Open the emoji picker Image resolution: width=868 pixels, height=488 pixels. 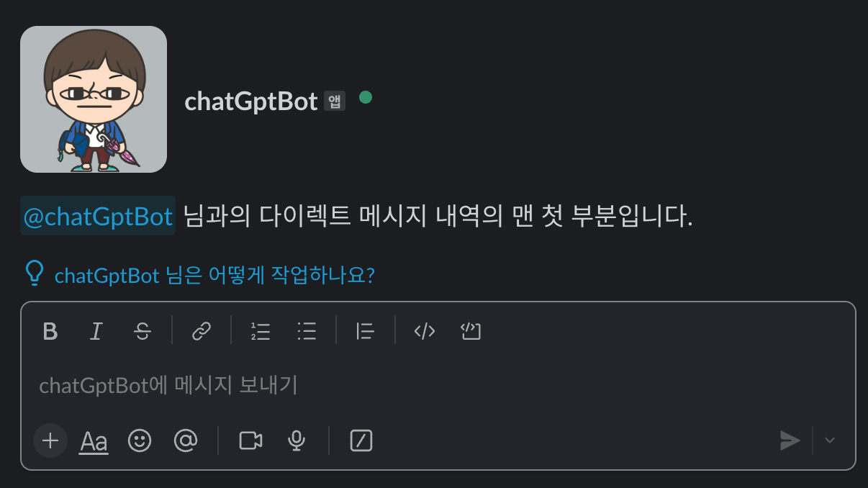[x=140, y=440]
